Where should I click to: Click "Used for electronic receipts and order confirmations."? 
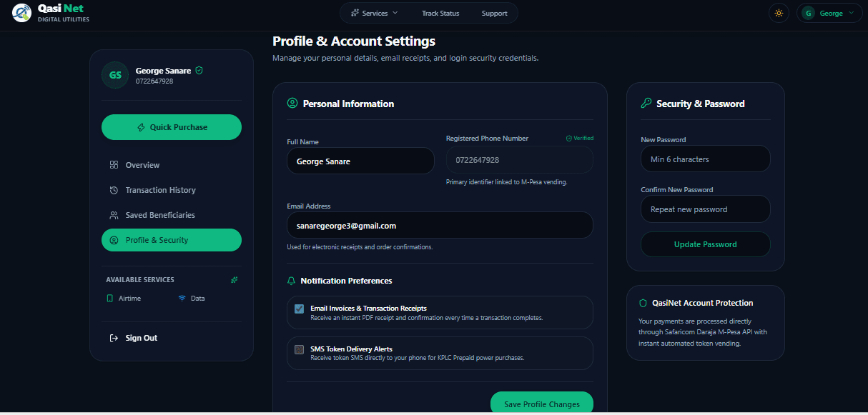(360, 247)
